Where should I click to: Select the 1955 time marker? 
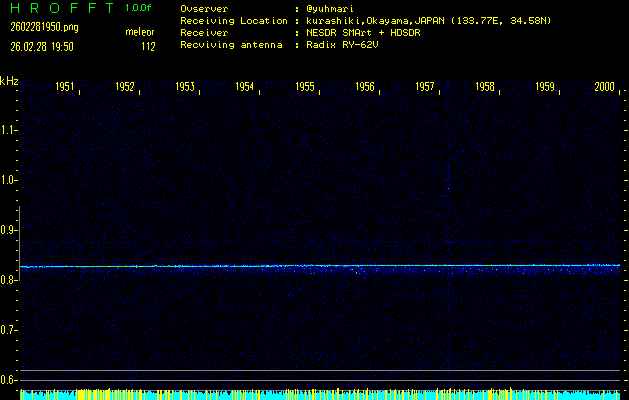(305, 87)
